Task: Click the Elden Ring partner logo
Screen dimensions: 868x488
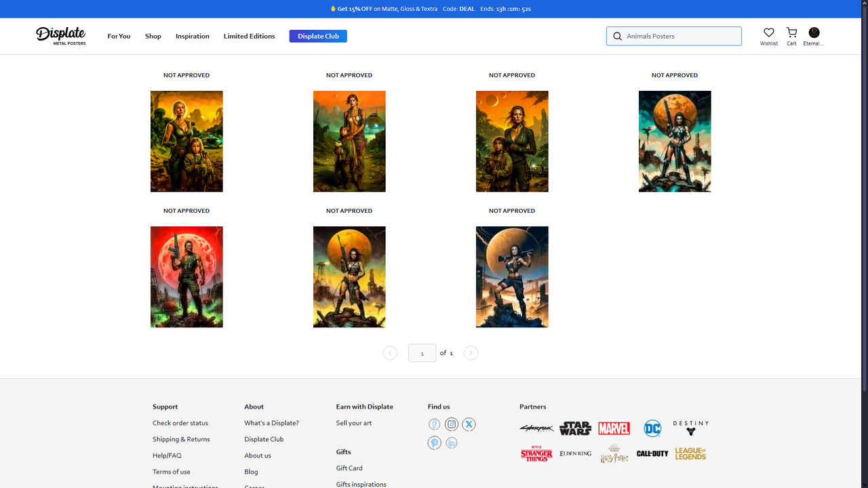Action: coord(575,453)
